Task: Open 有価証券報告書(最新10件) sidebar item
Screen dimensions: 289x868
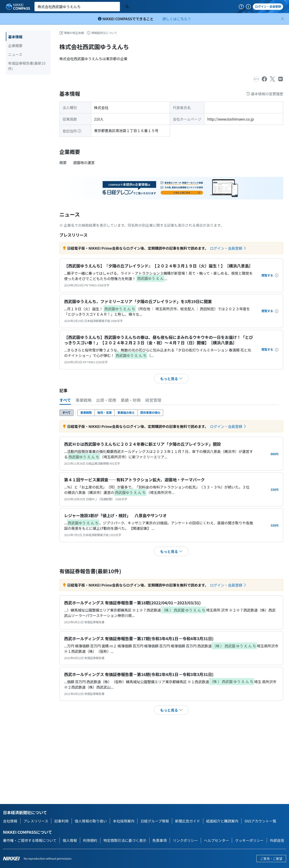Action: (x=27, y=66)
